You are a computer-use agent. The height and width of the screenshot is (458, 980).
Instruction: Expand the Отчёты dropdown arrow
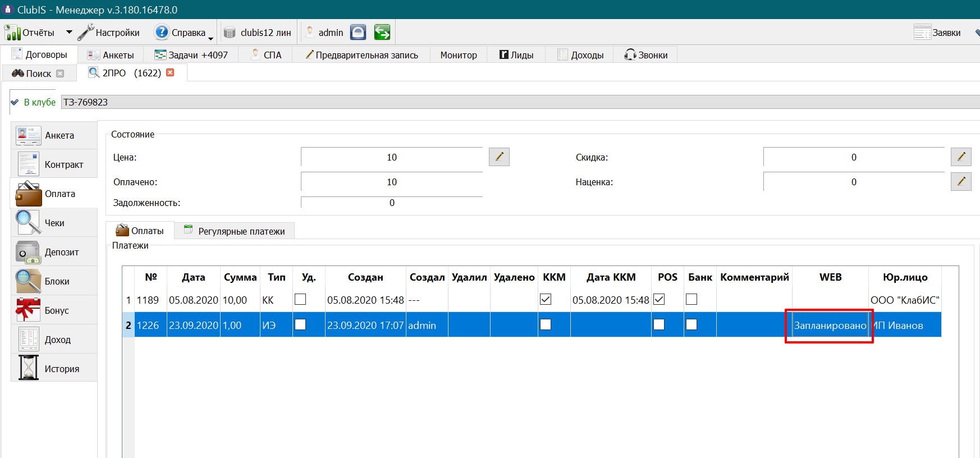pos(69,33)
